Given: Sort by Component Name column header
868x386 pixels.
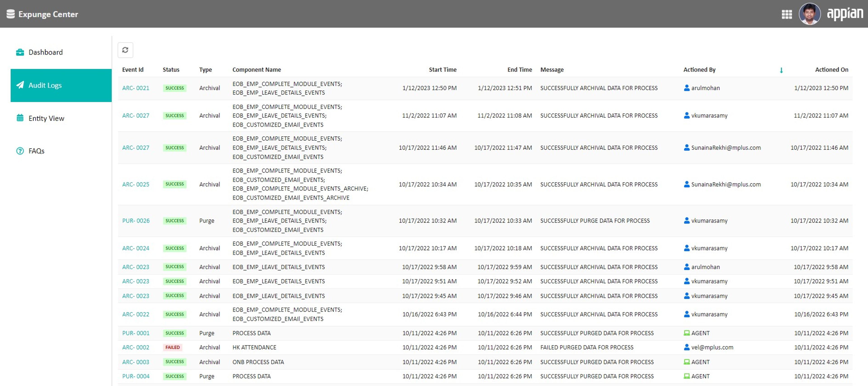Looking at the screenshot, I should click(x=257, y=70).
